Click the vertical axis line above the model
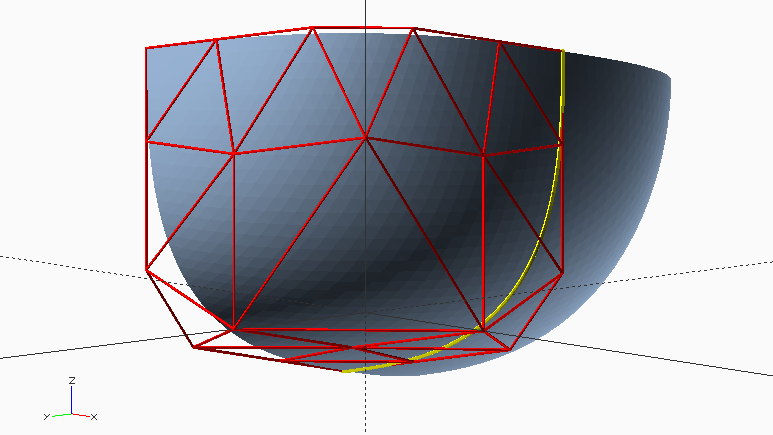 (x=366, y=14)
